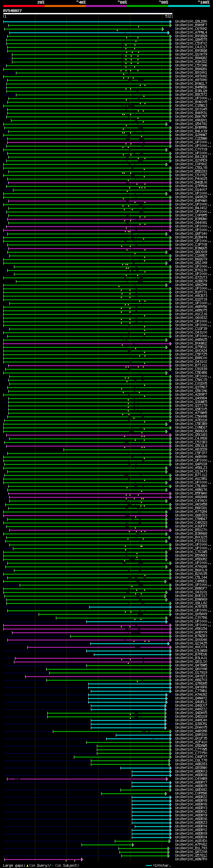The width and height of the screenshot is (213, 868).
Task: Select the label UniRef100_A4HZI2
Action: point(191,709)
